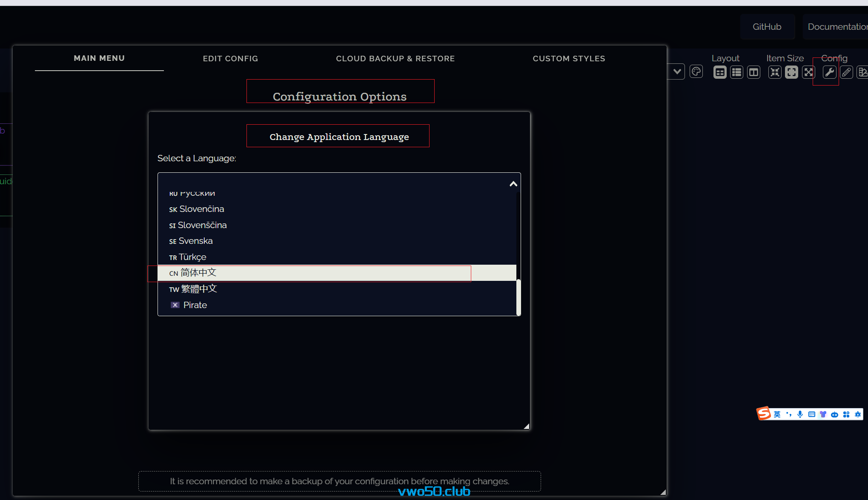
Task: Click the GitHub button
Action: tap(767, 27)
